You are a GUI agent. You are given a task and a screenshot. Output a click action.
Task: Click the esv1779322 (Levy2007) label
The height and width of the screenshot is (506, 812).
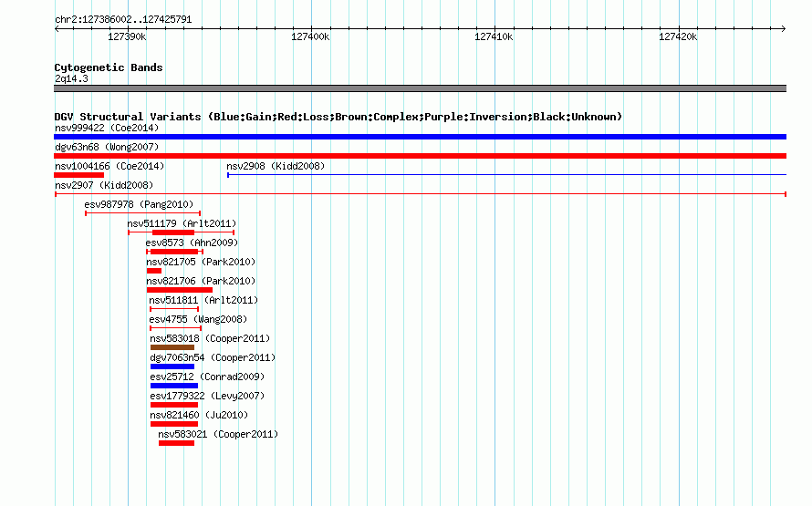pos(207,396)
